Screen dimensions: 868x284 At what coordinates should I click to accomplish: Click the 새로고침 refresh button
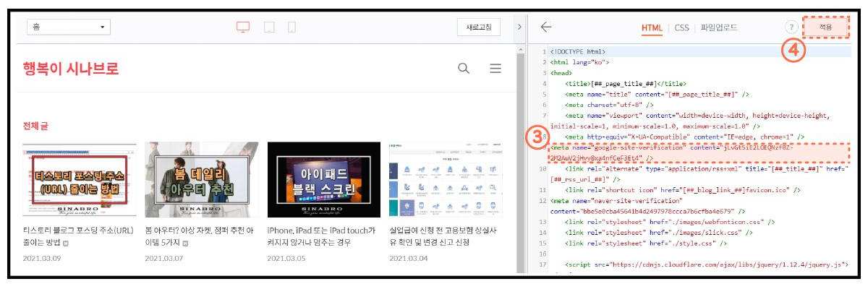click(x=479, y=27)
